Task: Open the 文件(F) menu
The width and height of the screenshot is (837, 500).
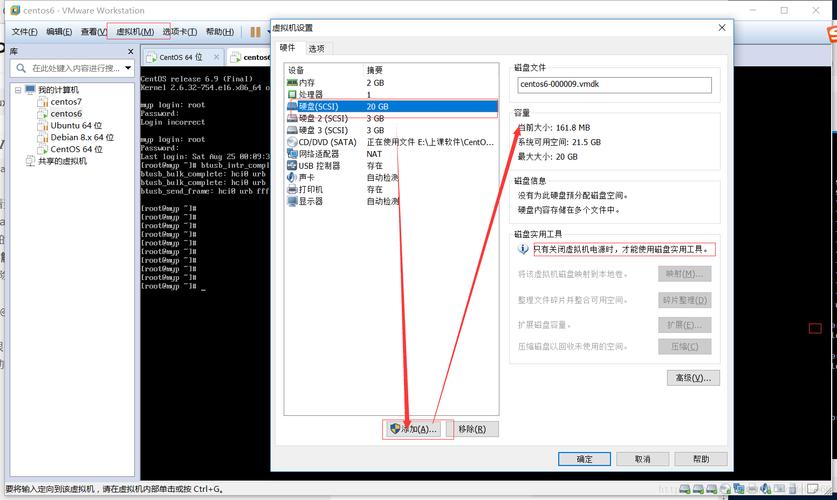Action: pyautogui.click(x=25, y=32)
